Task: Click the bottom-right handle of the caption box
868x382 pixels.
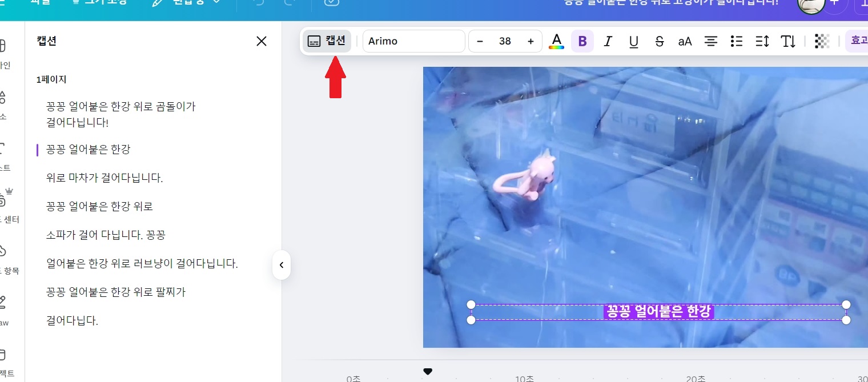Action: 846,320
